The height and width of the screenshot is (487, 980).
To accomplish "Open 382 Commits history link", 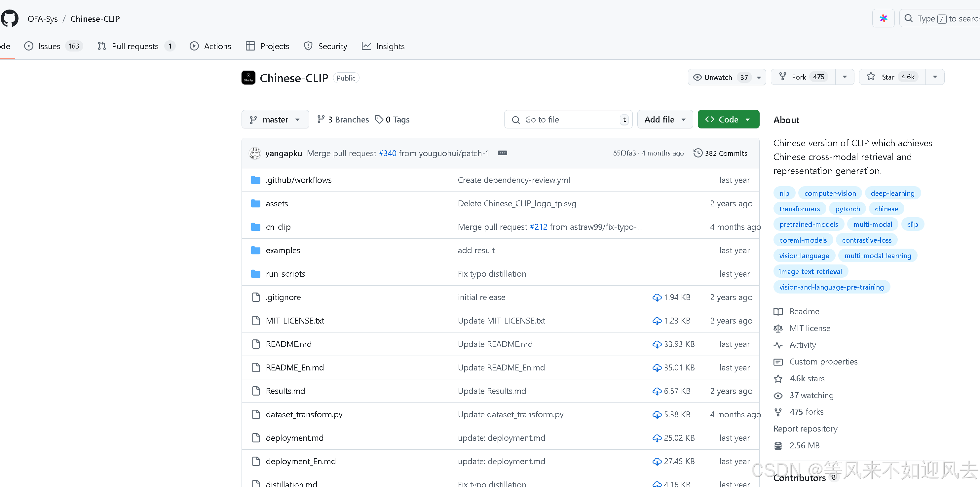I will click(721, 153).
